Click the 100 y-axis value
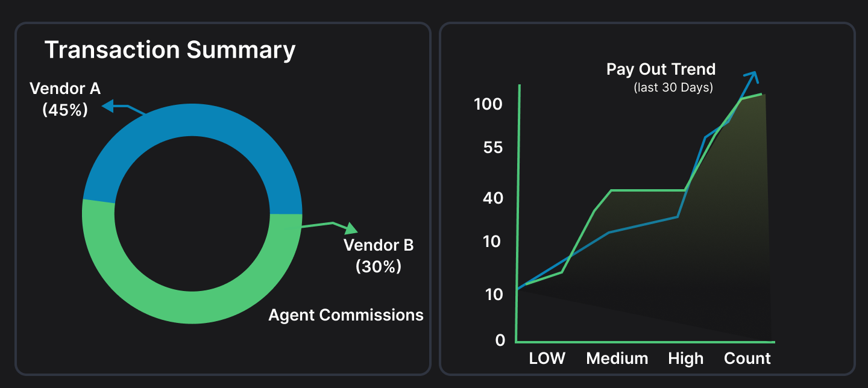The width and height of the screenshot is (868, 388). coord(488,104)
